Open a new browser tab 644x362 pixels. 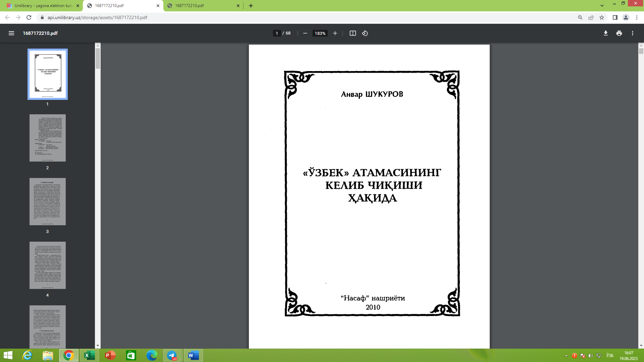pyautogui.click(x=251, y=6)
